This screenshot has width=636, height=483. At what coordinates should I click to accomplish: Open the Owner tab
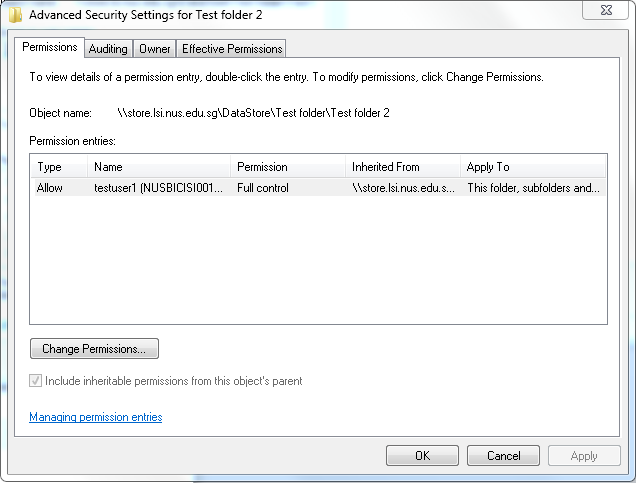click(155, 49)
